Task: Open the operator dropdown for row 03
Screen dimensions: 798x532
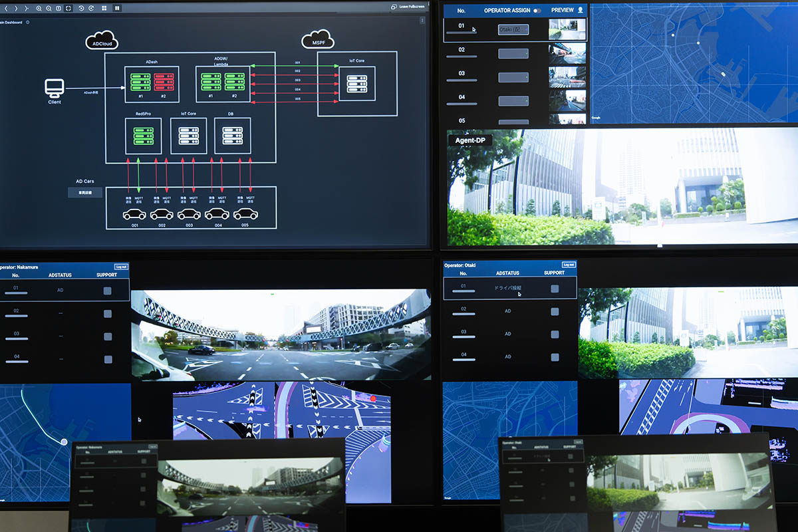Action: 513,77
